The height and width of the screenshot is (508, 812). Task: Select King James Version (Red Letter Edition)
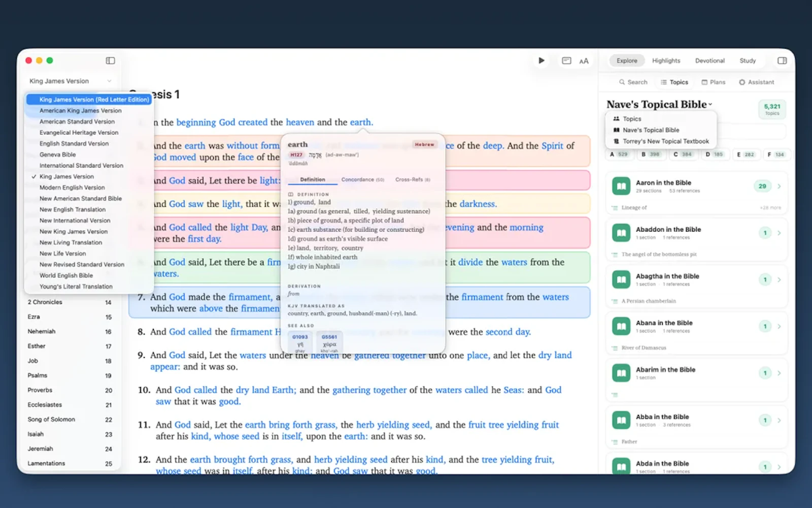click(x=89, y=100)
